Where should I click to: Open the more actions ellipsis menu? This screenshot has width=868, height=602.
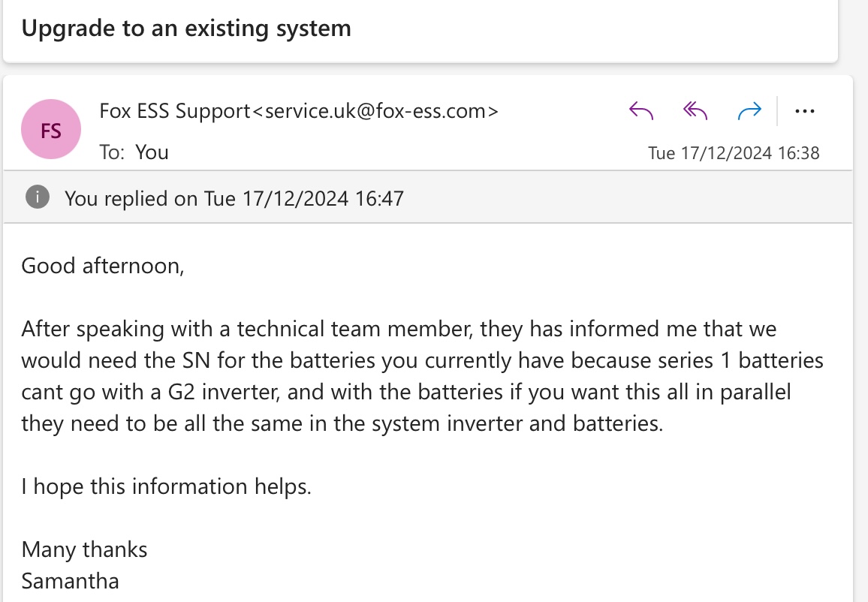804,112
